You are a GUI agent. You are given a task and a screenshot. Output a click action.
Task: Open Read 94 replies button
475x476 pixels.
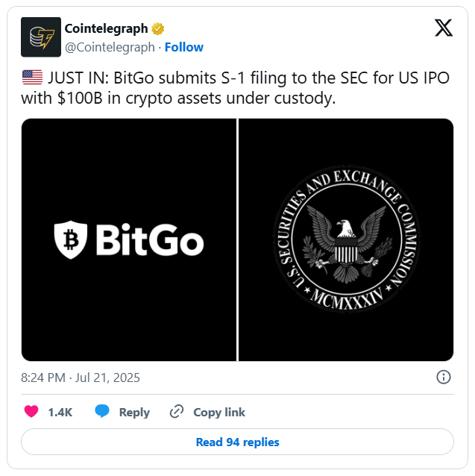(x=237, y=442)
